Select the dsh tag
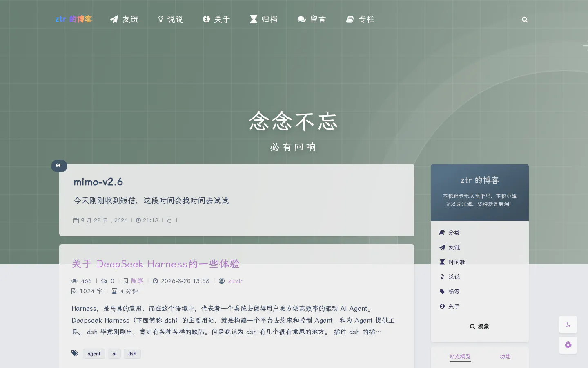The image size is (588, 368). click(x=132, y=354)
